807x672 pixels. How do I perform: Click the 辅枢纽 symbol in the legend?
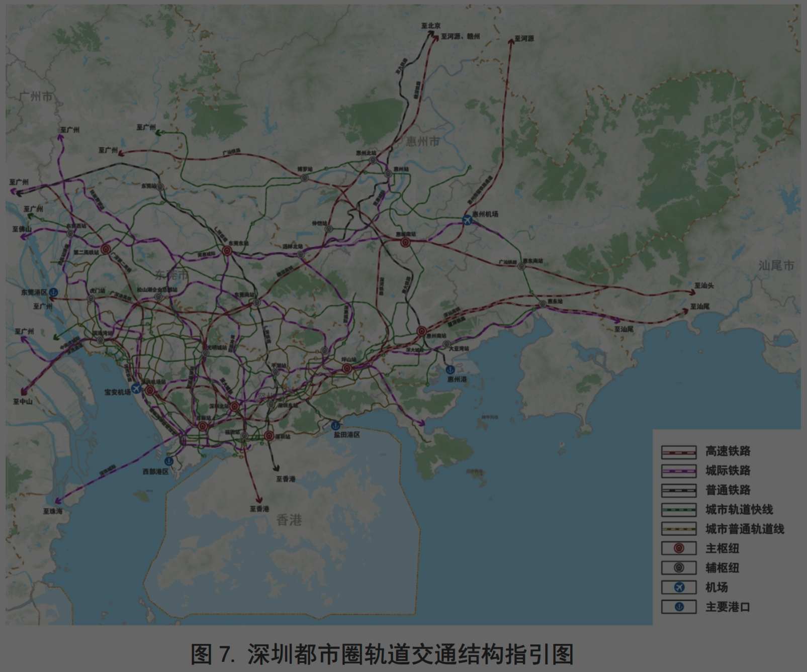679,568
